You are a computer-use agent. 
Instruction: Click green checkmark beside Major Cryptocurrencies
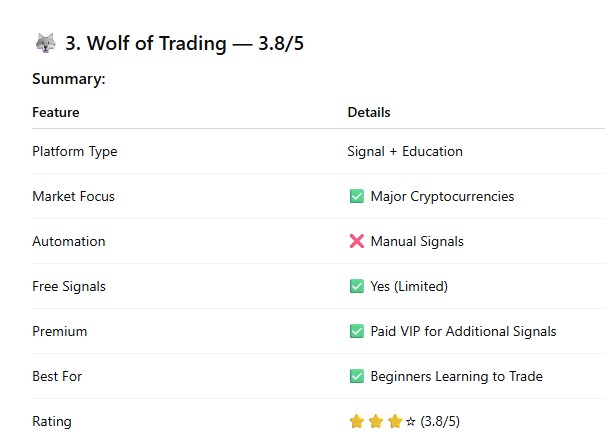pyautogui.click(x=356, y=196)
